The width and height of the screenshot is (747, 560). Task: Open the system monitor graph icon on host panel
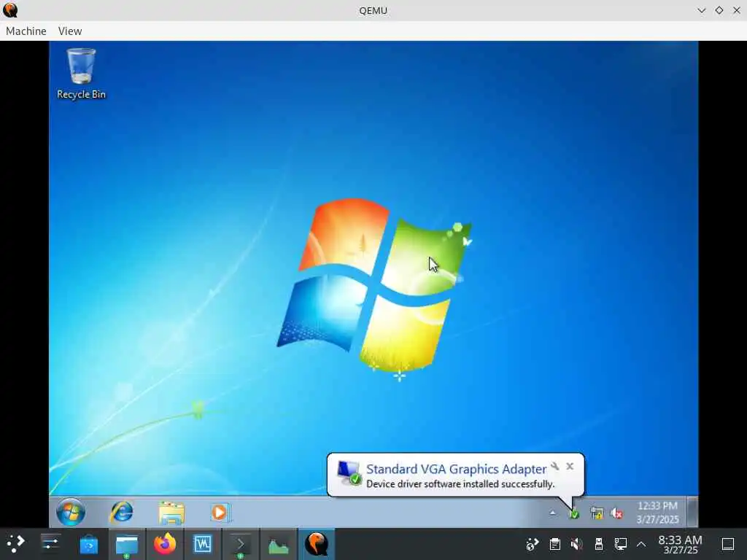[x=278, y=544]
